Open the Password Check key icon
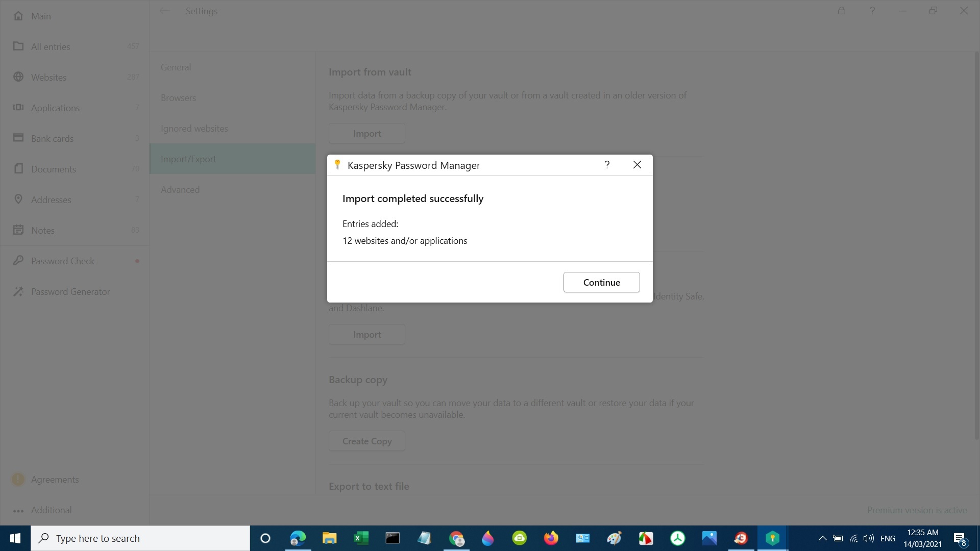 click(x=18, y=260)
